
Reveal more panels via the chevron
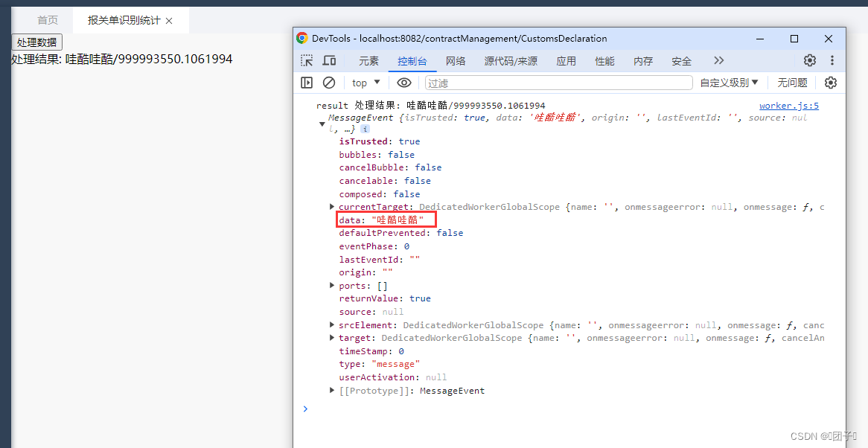point(718,60)
